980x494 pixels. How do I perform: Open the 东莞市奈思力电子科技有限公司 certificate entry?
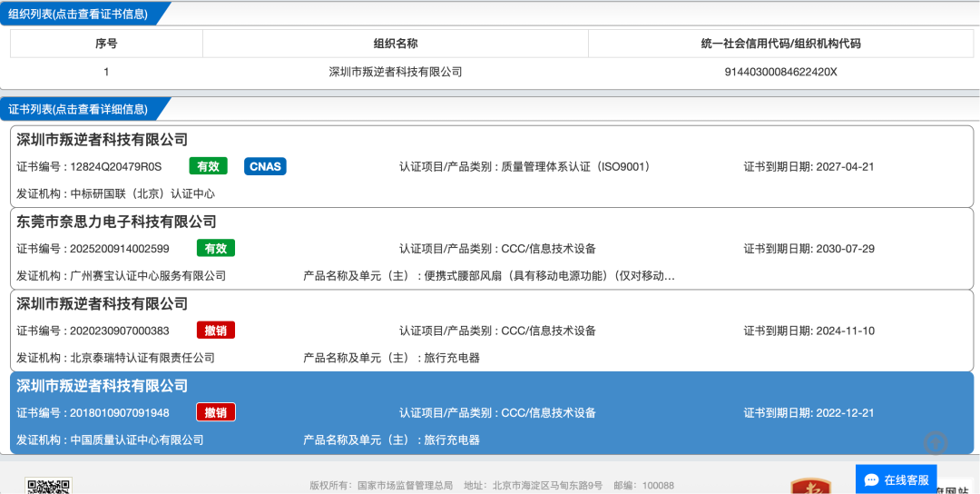116,222
